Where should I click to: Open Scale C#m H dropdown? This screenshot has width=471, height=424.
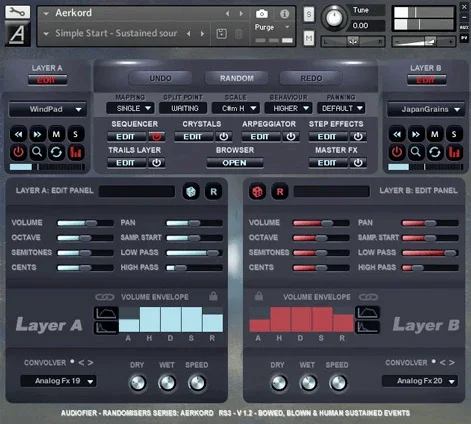tap(236, 108)
